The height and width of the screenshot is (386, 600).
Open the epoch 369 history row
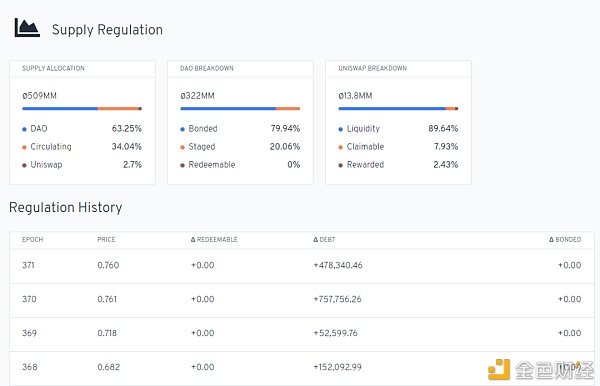click(x=302, y=334)
